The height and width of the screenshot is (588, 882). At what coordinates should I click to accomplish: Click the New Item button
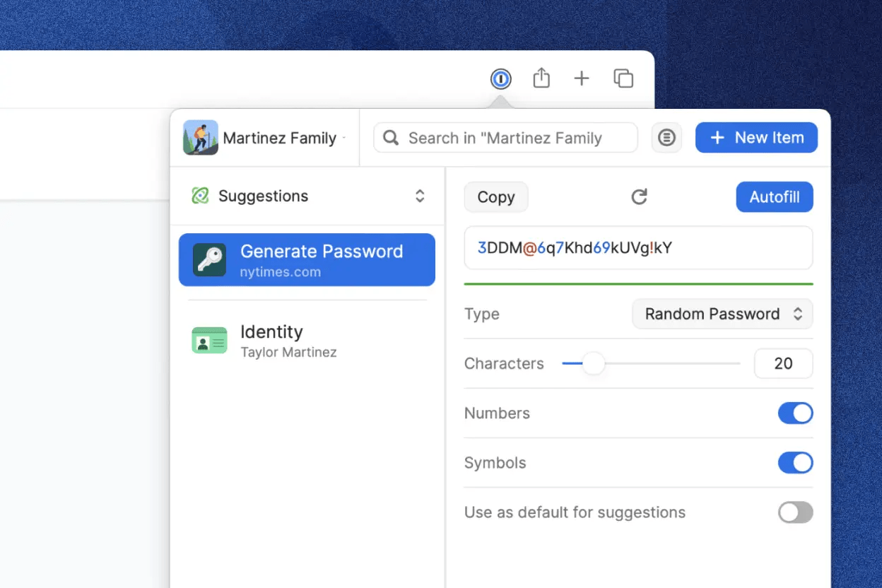[756, 137]
